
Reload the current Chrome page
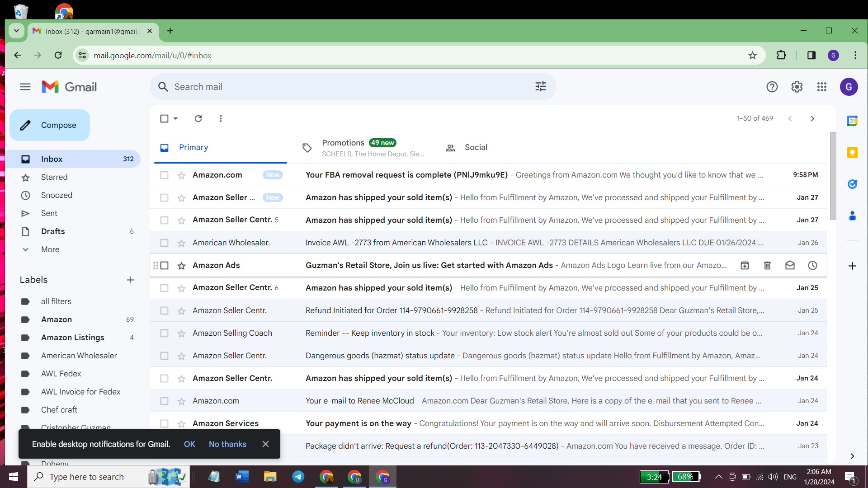tap(58, 55)
